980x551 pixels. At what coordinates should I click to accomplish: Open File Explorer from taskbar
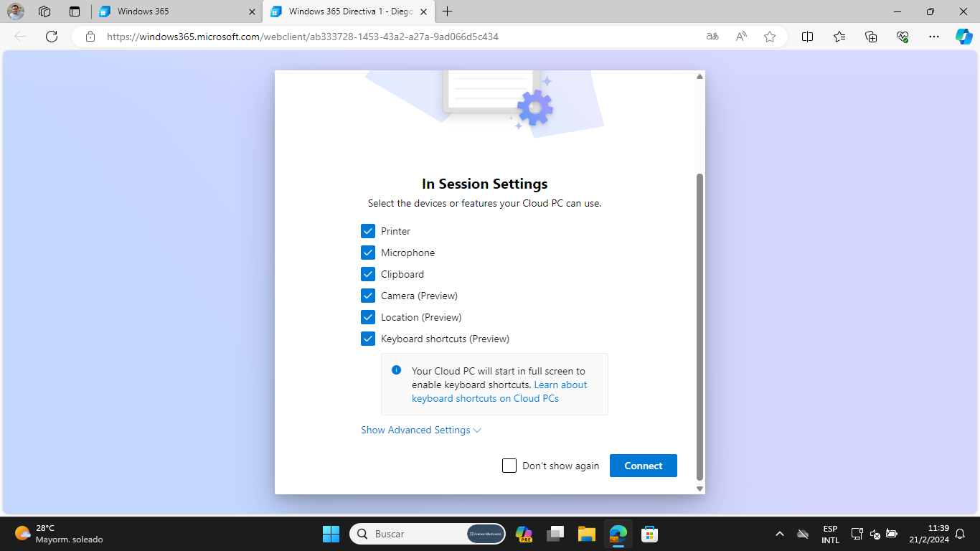point(587,534)
